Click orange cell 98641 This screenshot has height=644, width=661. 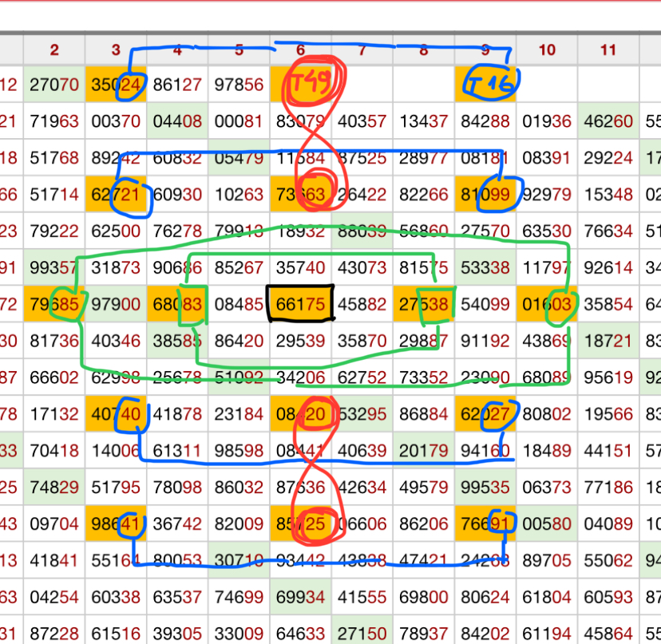point(116,524)
